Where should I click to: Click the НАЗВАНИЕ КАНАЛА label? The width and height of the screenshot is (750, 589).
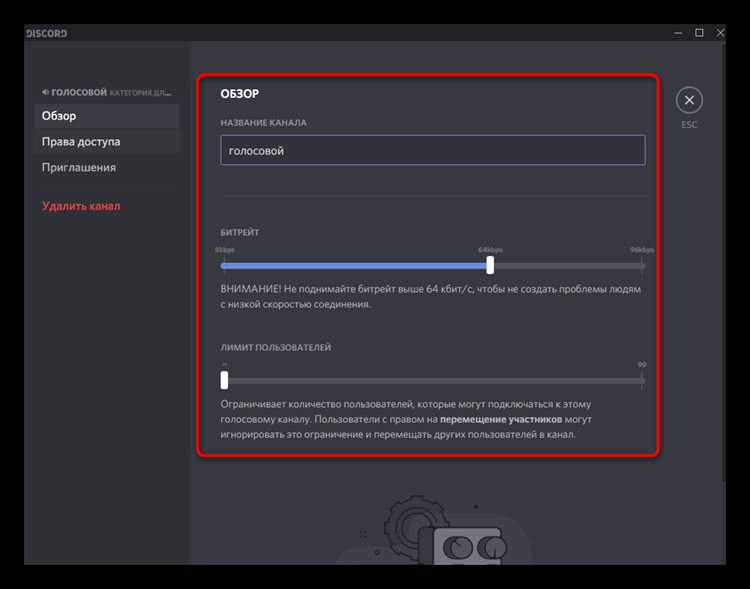(x=264, y=123)
